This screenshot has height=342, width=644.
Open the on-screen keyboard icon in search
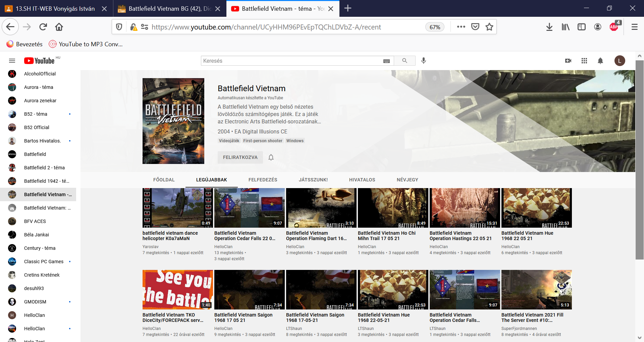click(x=386, y=61)
